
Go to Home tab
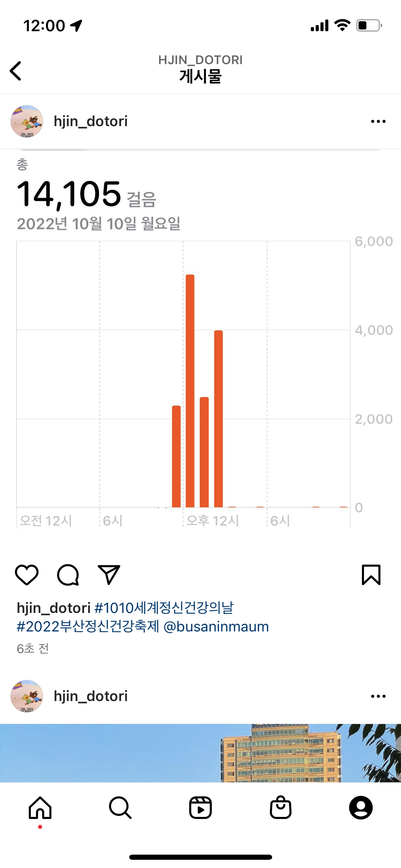40,808
